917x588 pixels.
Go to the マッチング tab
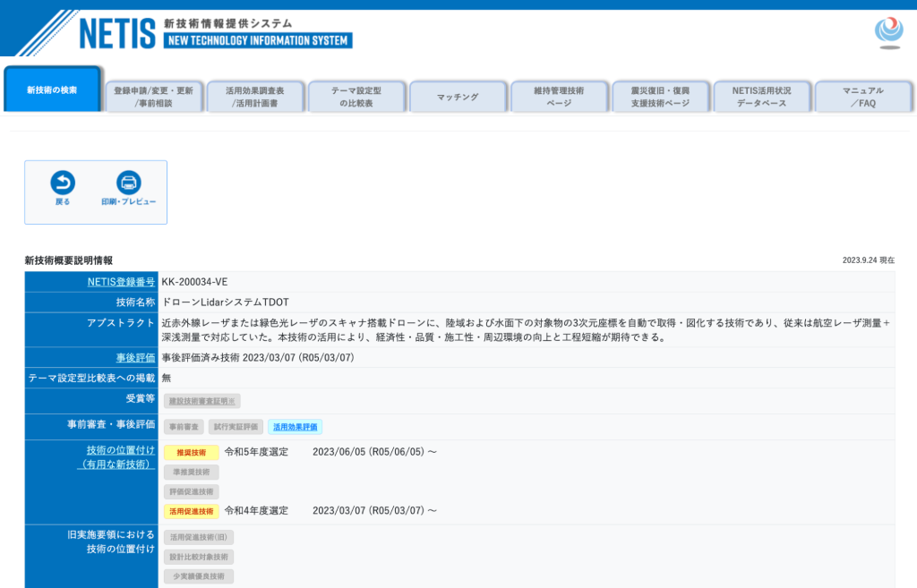(x=458, y=97)
